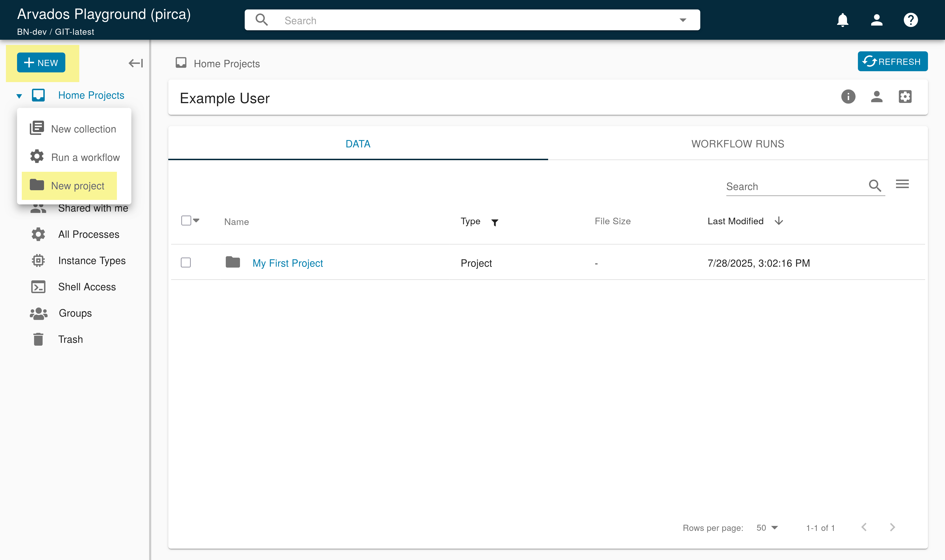Image resolution: width=945 pixels, height=560 pixels.
Task: Check the My First Project row checkbox
Action: pos(186,263)
